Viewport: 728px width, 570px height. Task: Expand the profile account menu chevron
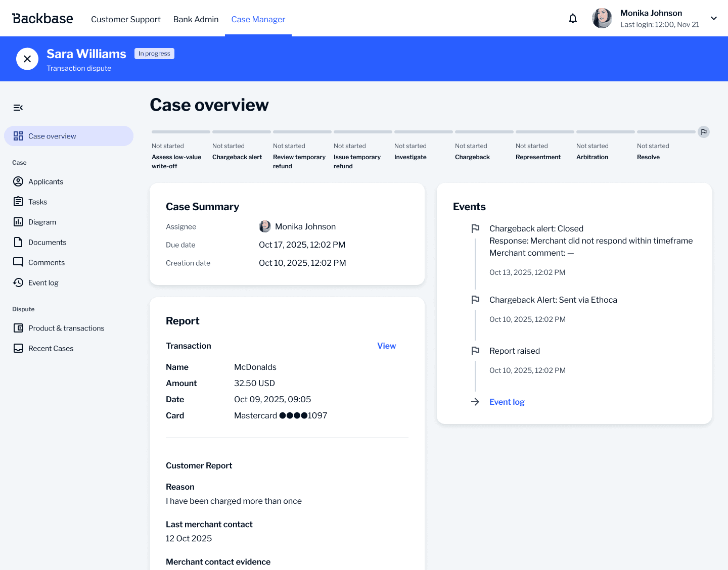tap(713, 18)
